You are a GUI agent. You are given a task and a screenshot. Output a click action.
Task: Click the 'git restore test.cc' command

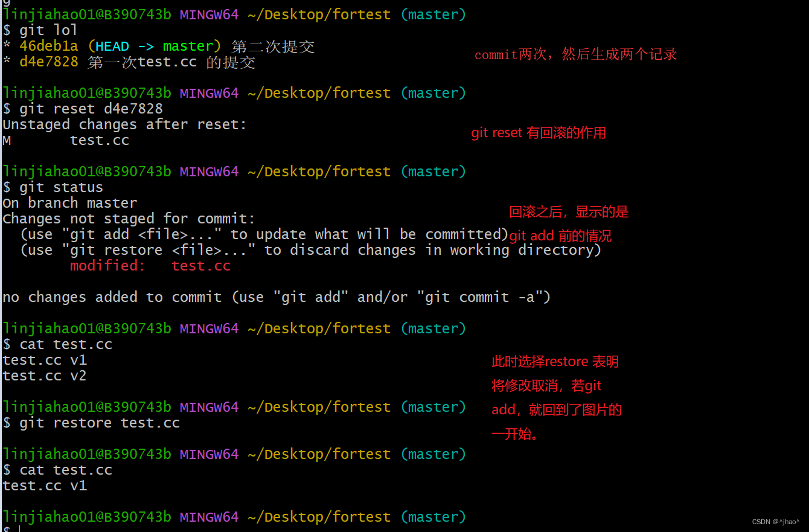91,423
